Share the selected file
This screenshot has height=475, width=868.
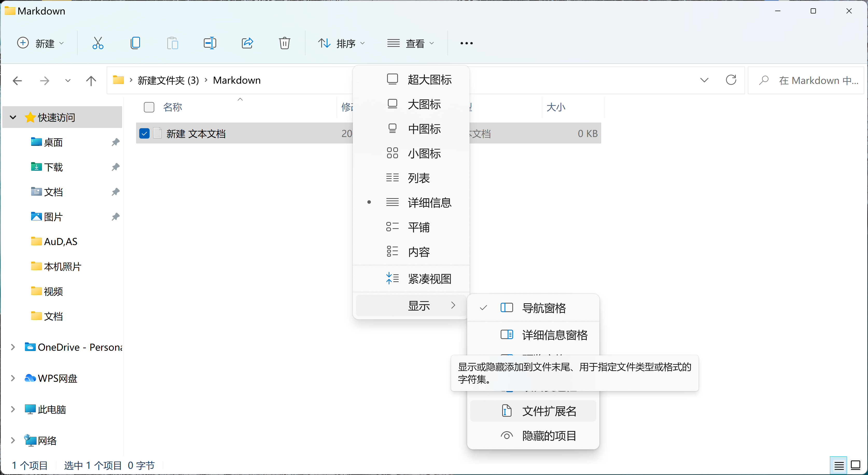pos(247,43)
